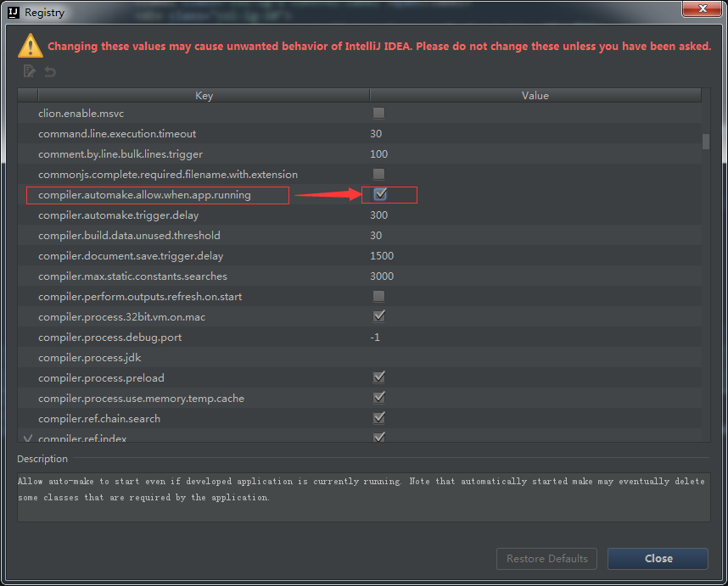Select the clion.enable.msvc key

coord(81,113)
